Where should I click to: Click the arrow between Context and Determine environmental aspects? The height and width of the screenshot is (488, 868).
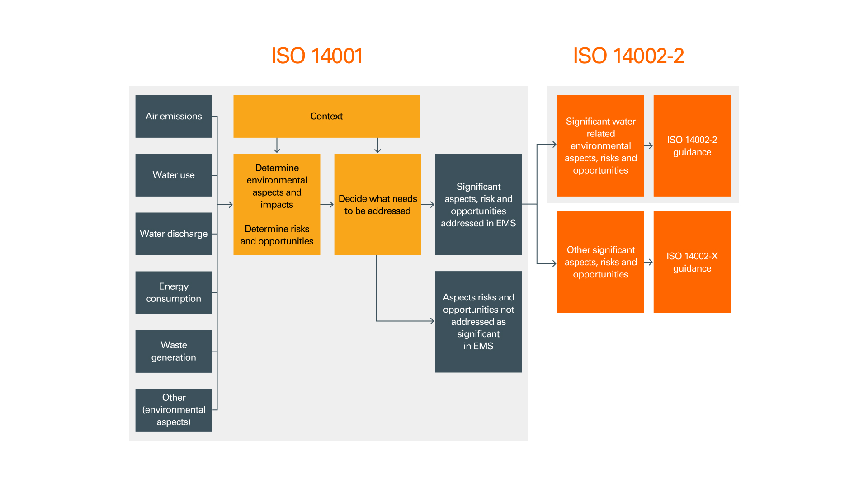pos(277,145)
